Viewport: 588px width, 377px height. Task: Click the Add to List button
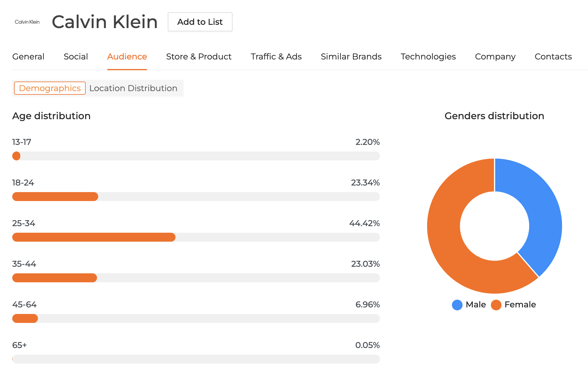tap(200, 22)
